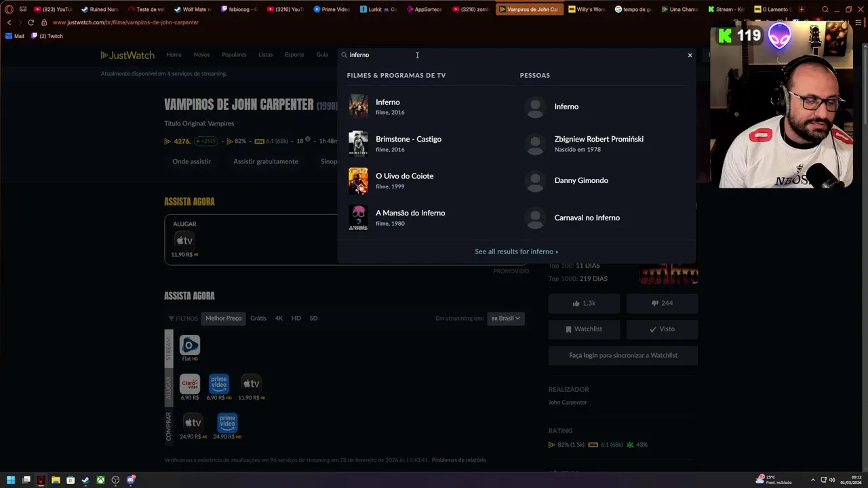This screenshot has width=868, height=488.
Task: Open a new browser tab plus icon
Action: pyautogui.click(x=802, y=9)
